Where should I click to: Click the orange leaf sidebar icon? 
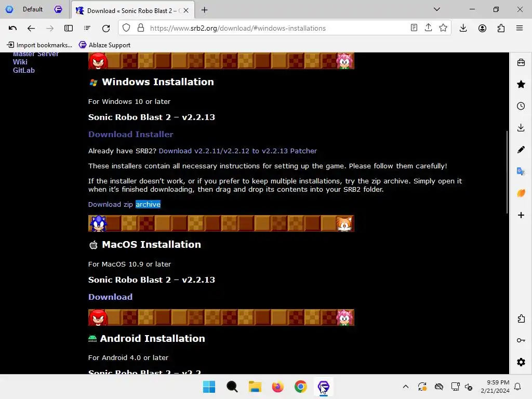click(x=521, y=193)
